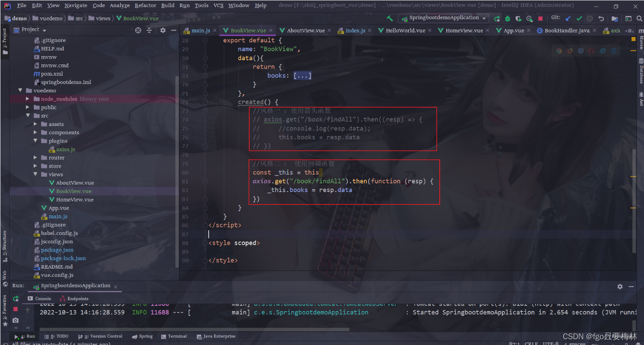Viewport: 644px width, 345px height.
Task: Open the 6: TODO tool window
Action: click(57, 336)
